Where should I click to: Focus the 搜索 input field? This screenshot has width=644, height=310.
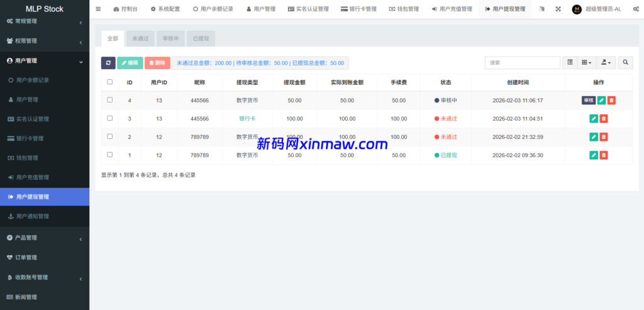[x=523, y=62]
